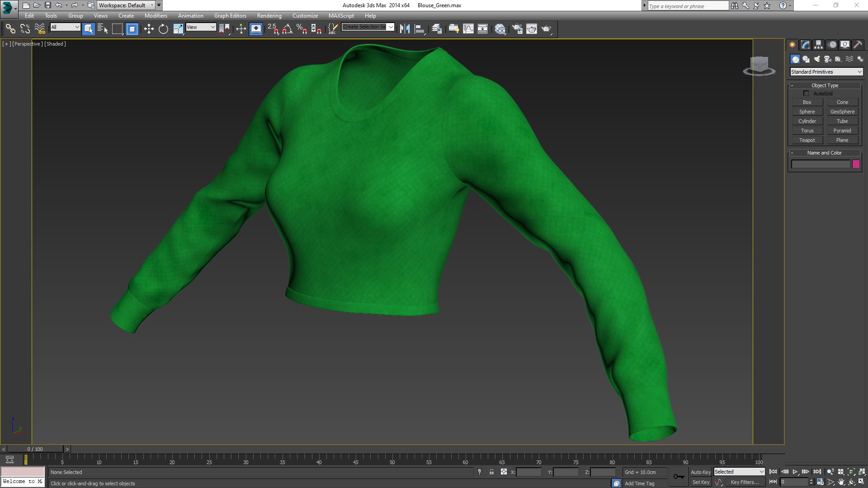Click the object name input field
The height and width of the screenshot is (488, 868).
[x=821, y=164]
